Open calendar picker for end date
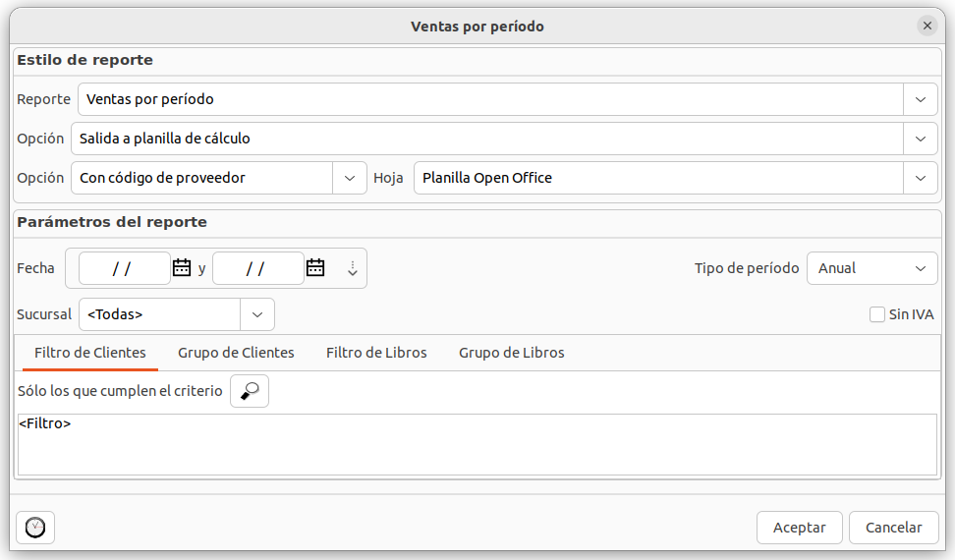The height and width of the screenshot is (560, 955). click(315, 267)
